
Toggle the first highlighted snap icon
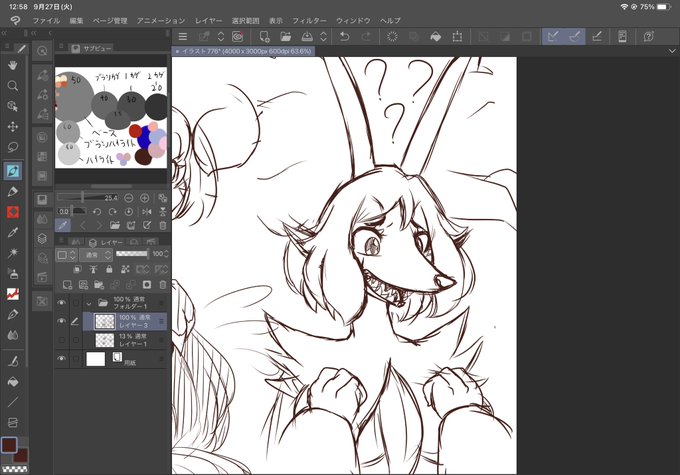click(x=553, y=37)
